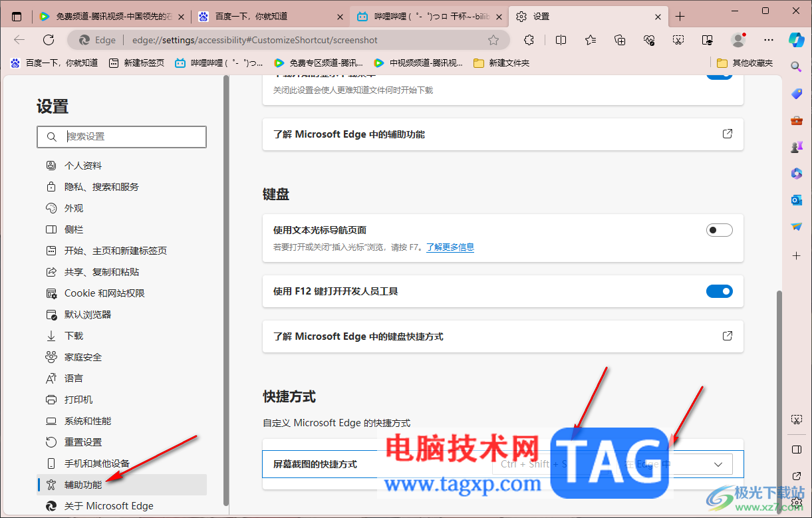Viewport: 812px width, 518px height.
Task: Open the tab actions menu button
Action: click(17, 17)
